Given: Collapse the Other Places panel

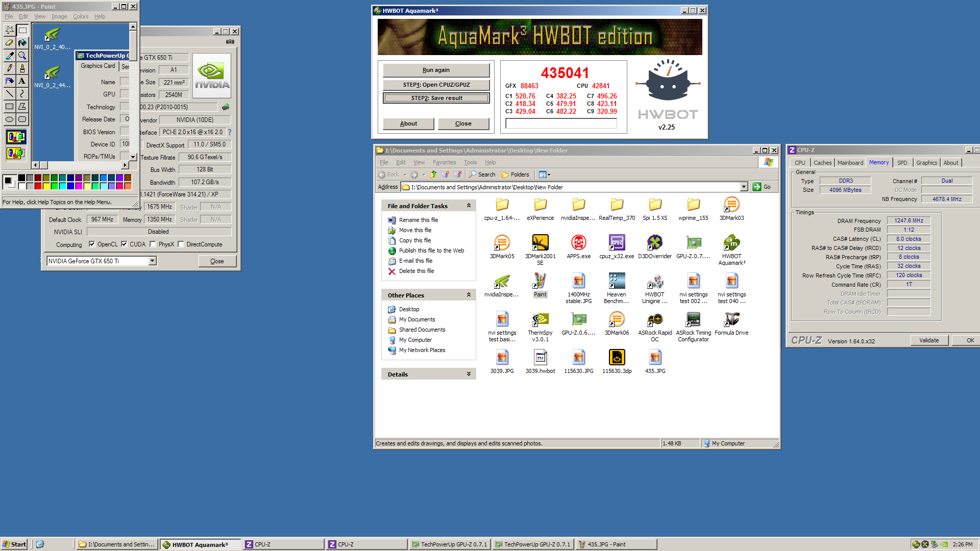Looking at the screenshot, I should point(469,295).
